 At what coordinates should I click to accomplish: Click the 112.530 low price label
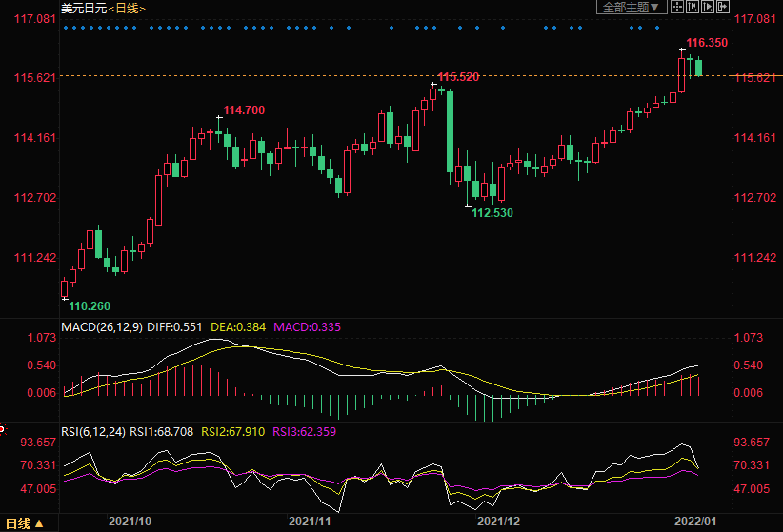click(x=492, y=212)
